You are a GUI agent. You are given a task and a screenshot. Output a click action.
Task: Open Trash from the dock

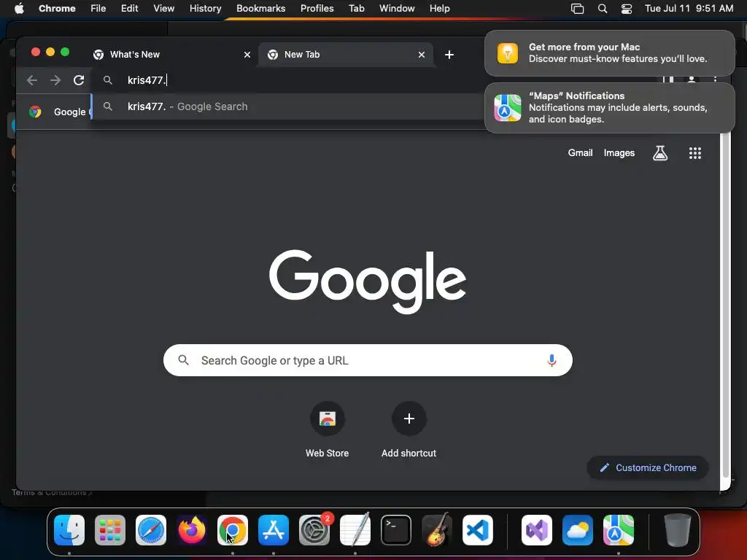[677, 530]
